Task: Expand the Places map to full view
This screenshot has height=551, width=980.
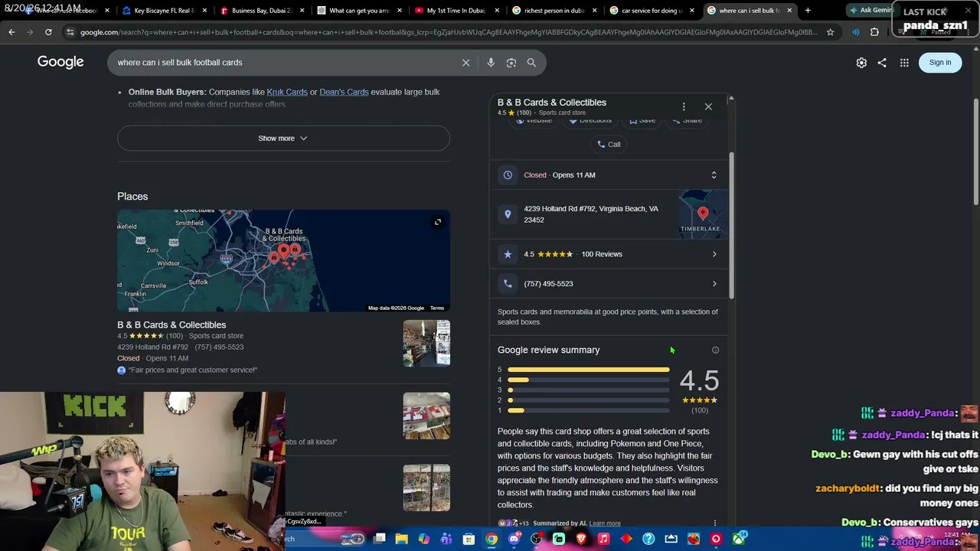Action: (x=438, y=223)
